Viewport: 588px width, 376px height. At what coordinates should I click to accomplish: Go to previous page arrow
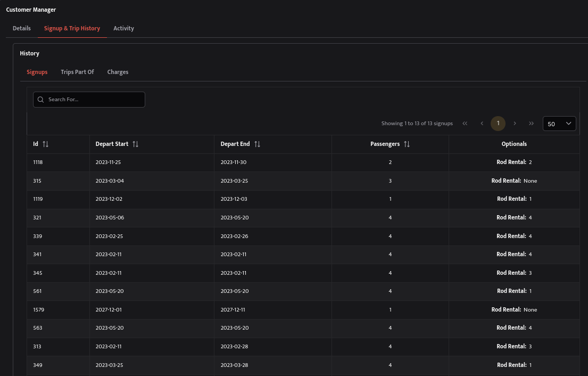(482, 124)
